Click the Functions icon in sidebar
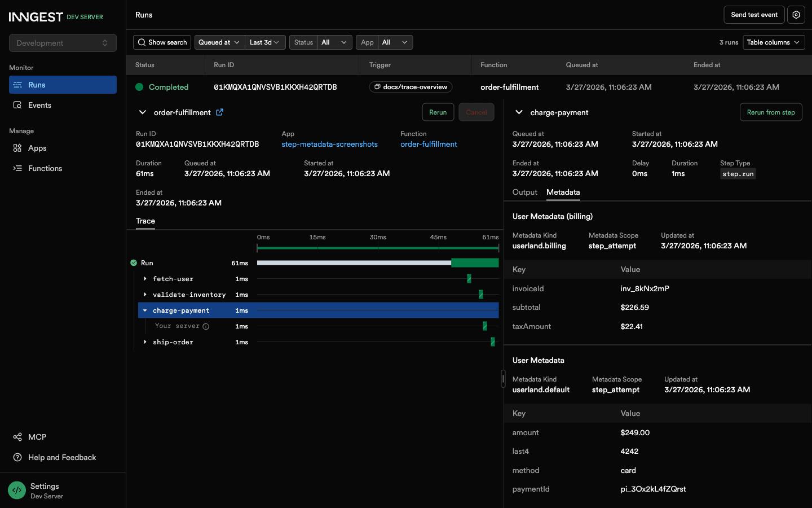Image resolution: width=812 pixels, height=508 pixels. pos(17,168)
